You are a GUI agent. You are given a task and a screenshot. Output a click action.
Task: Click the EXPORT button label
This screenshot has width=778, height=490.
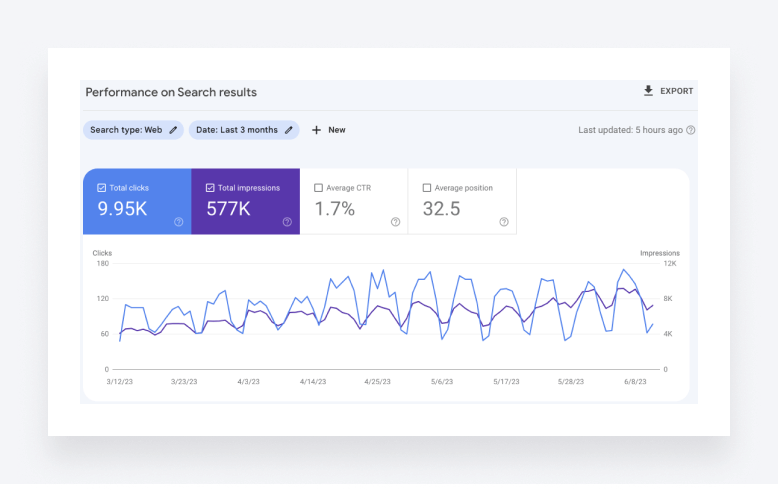(676, 91)
